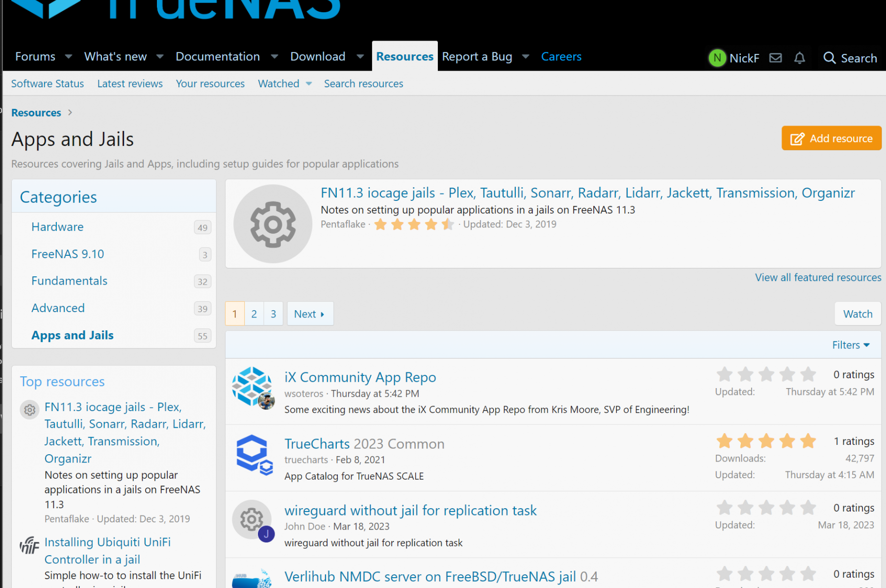Expand the Watched submenu arrow
The width and height of the screenshot is (886, 588).
coord(309,84)
